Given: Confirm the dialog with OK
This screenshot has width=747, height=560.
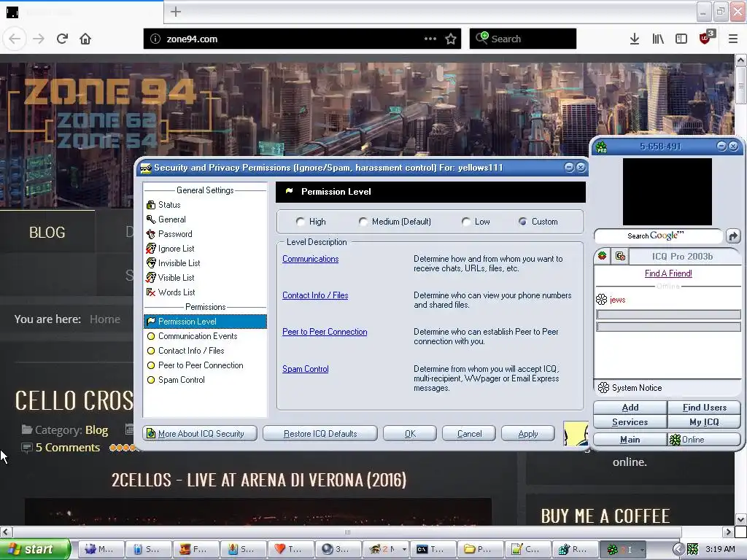Looking at the screenshot, I should pos(410,434).
